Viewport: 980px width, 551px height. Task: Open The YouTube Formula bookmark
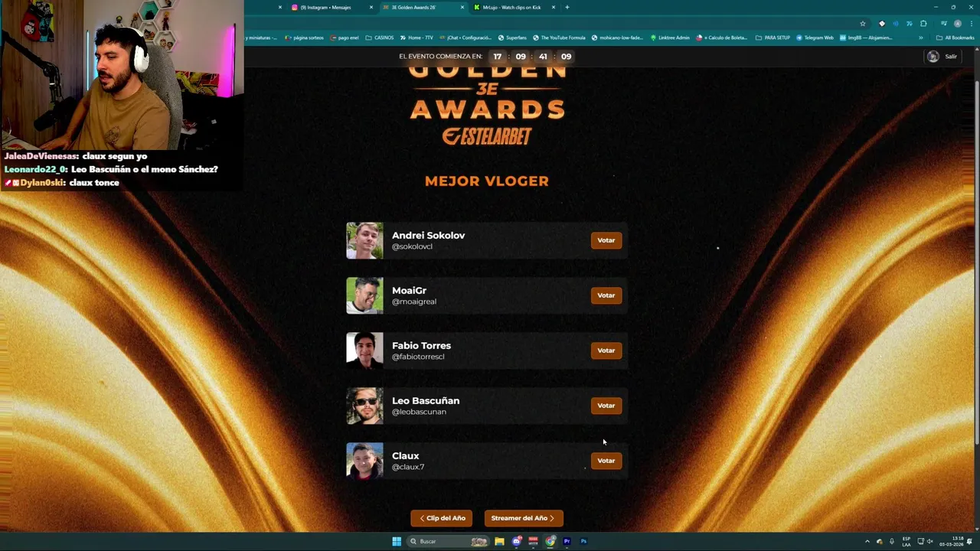(559, 37)
